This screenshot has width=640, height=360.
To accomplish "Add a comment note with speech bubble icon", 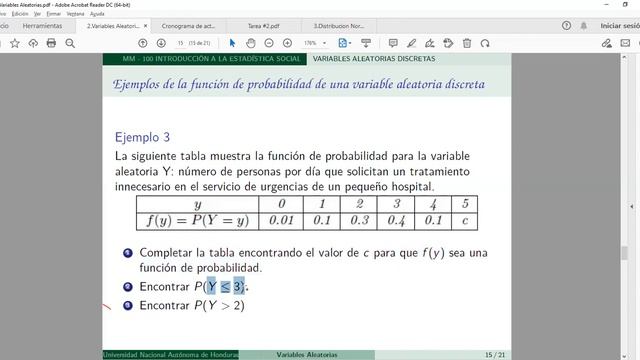I will click(393, 43).
